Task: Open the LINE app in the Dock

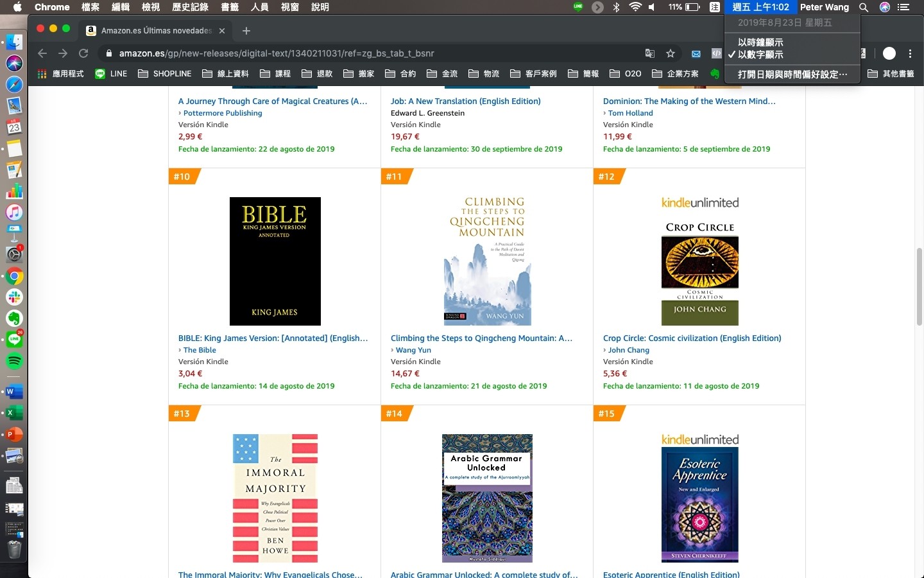Action: 14,340
